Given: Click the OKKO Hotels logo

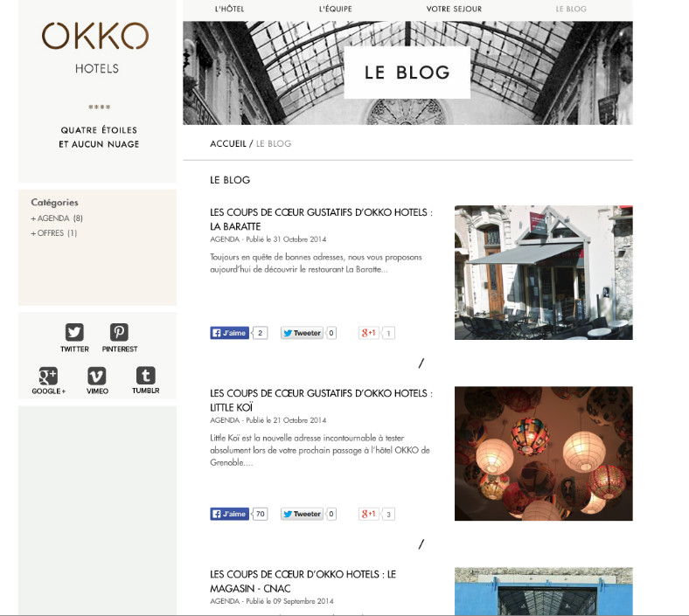Looking at the screenshot, I should pyautogui.click(x=96, y=47).
